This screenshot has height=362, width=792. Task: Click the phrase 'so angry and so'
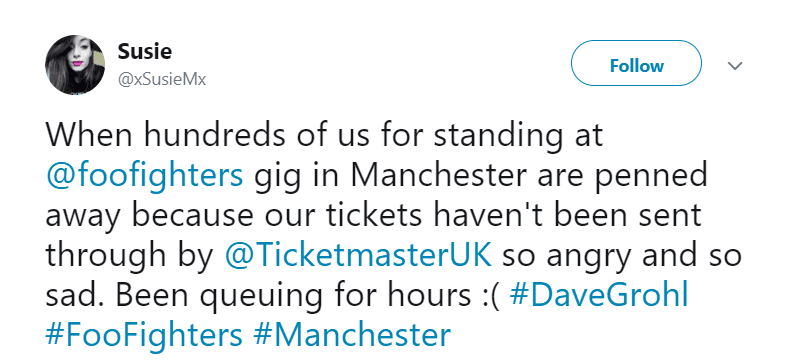click(621, 256)
